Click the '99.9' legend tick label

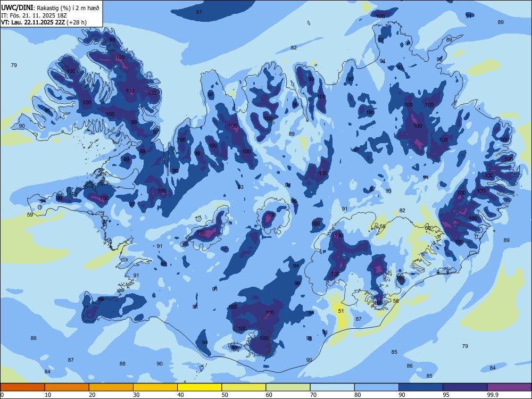coord(492,395)
